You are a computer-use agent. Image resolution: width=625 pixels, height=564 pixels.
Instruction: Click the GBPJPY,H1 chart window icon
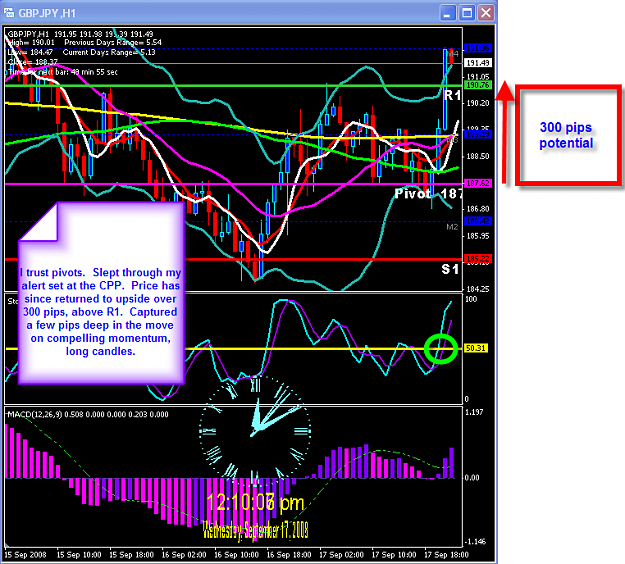pos(9,13)
